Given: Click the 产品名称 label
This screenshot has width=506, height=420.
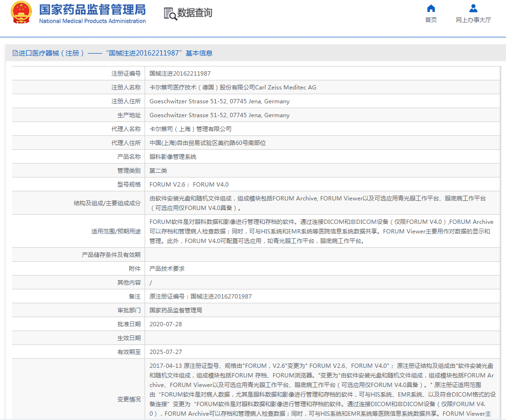Looking at the screenshot, I should click(x=129, y=157).
